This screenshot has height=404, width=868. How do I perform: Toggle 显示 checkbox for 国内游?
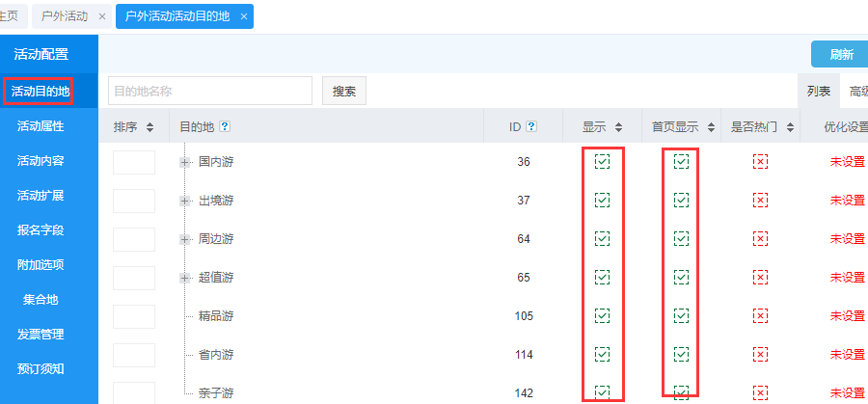[603, 162]
